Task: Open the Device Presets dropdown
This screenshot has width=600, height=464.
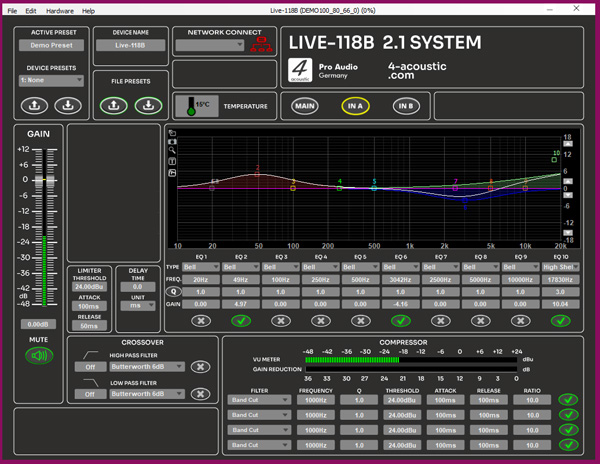Action: tap(51, 81)
